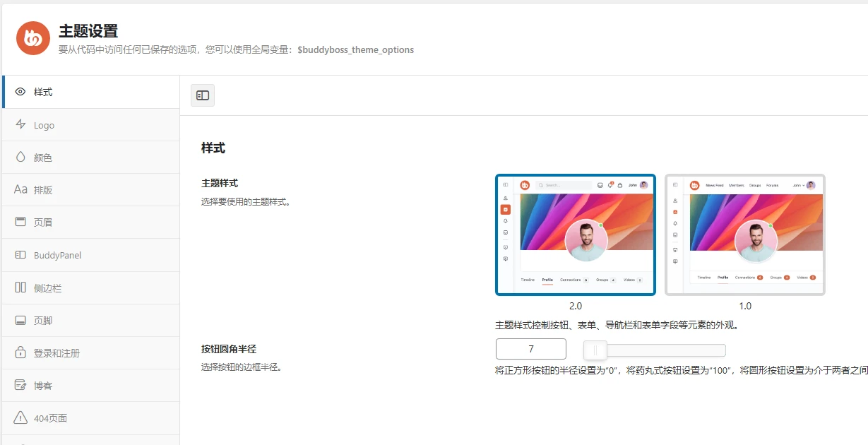Select the header icon next to 页眉
868x445 pixels.
click(x=20, y=222)
